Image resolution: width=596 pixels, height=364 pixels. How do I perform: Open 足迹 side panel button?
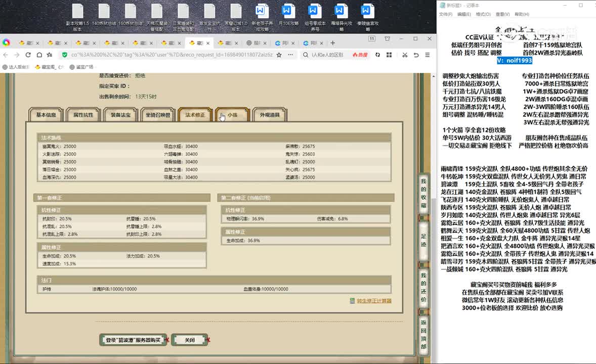(423, 241)
